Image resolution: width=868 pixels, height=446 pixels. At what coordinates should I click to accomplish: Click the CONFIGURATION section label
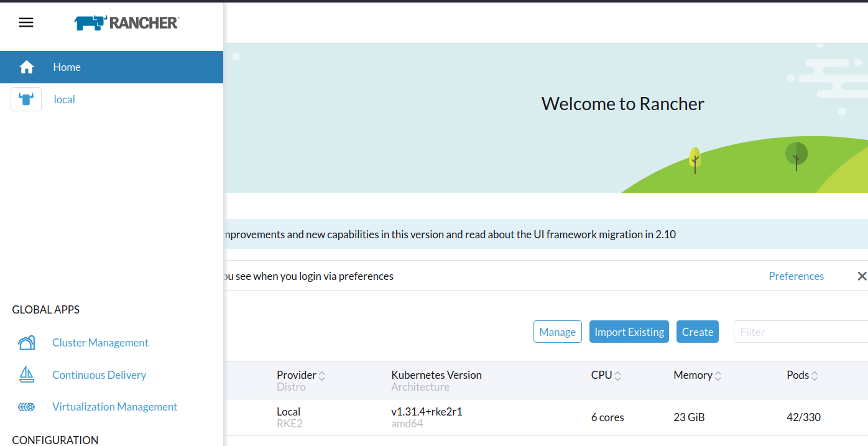point(55,440)
